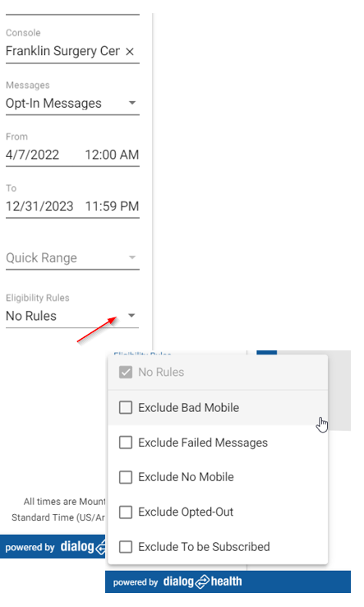
Task: Expand the Quick Range dropdown
Action: 132,257
